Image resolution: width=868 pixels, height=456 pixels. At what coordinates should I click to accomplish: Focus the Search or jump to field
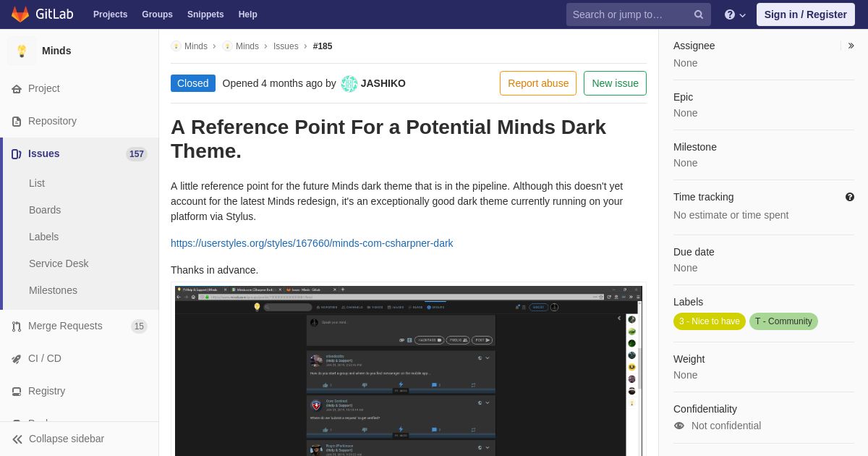(639, 14)
